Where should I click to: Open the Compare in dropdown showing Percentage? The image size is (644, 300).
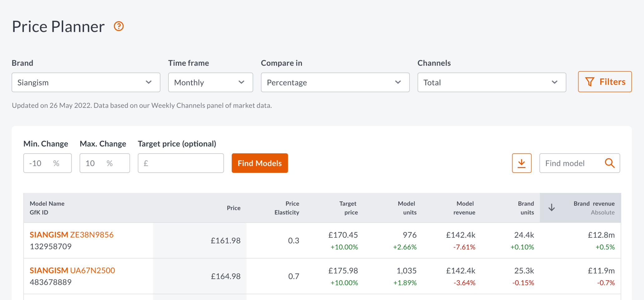tap(335, 82)
